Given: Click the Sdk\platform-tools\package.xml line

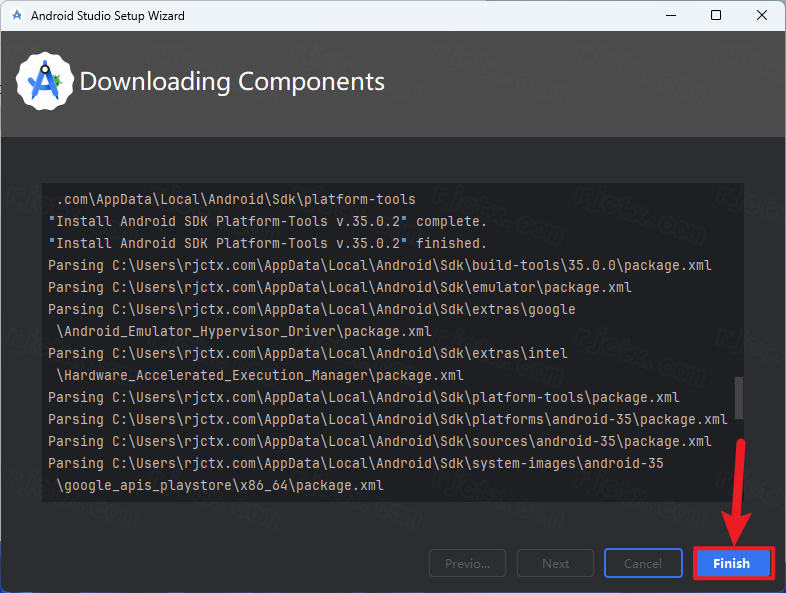Looking at the screenshot, I should click(x=363, y=398).
